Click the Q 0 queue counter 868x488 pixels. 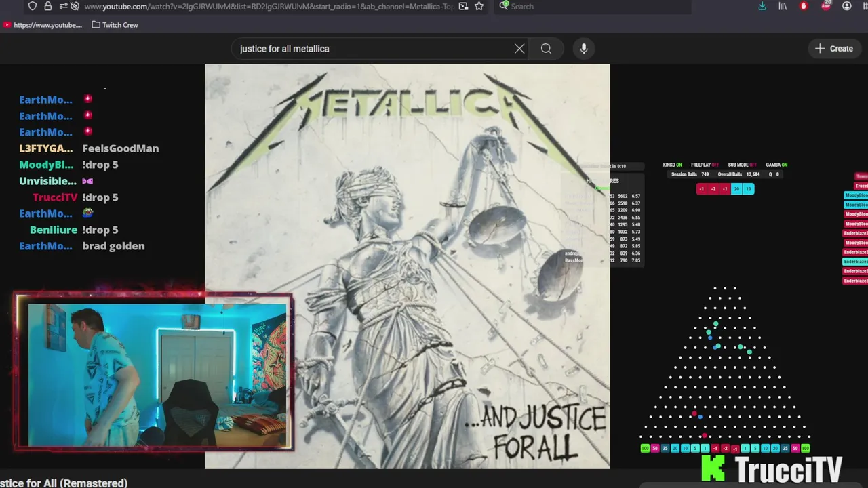pos(773,174)
